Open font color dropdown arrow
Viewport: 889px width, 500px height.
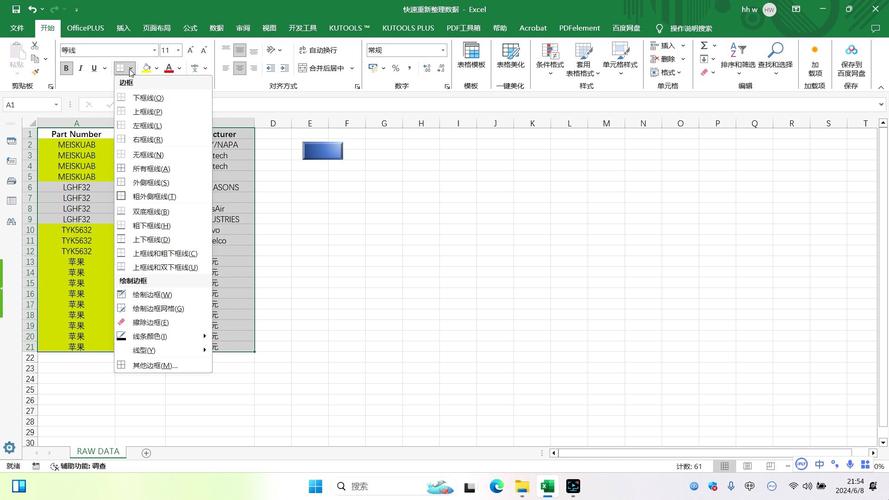click(x=179, y=68)
